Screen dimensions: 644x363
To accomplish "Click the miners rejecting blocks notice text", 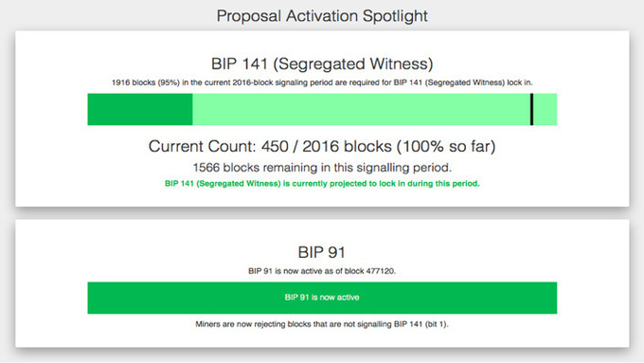I will pos(322,324).
